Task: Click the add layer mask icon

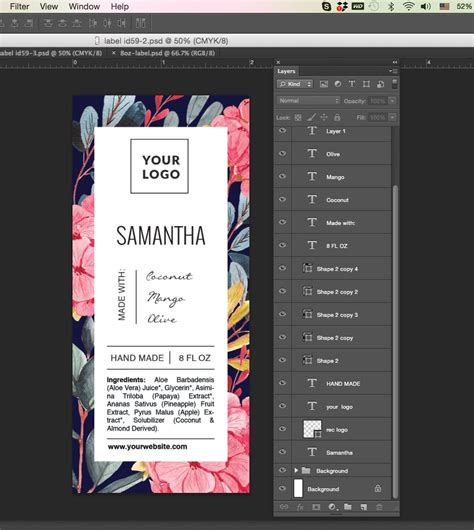Action: 316,507
